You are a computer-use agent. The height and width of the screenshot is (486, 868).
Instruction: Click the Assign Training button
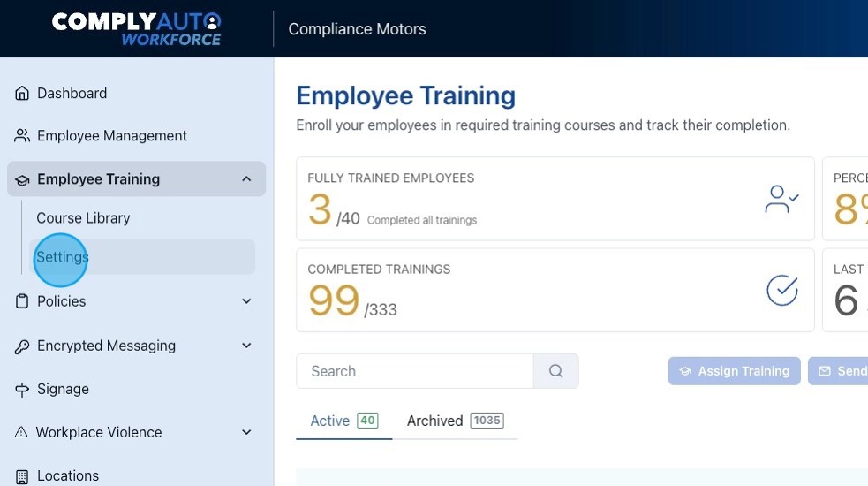pos(734,371)
